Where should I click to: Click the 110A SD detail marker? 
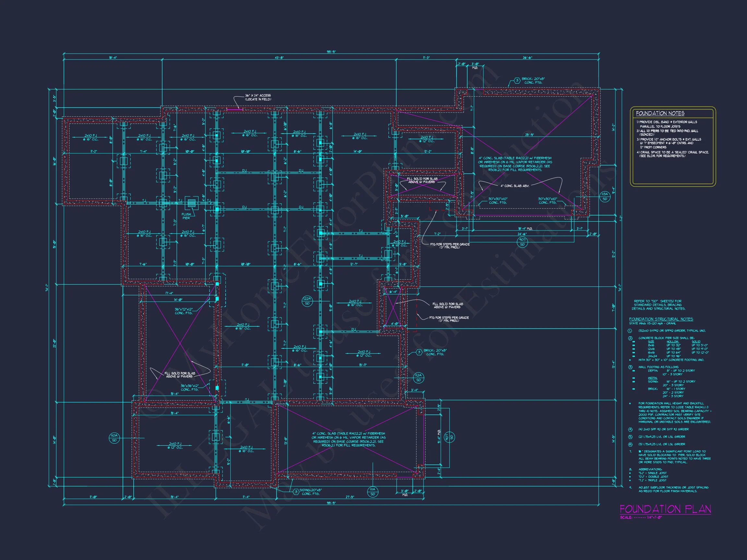pos(114,438)
